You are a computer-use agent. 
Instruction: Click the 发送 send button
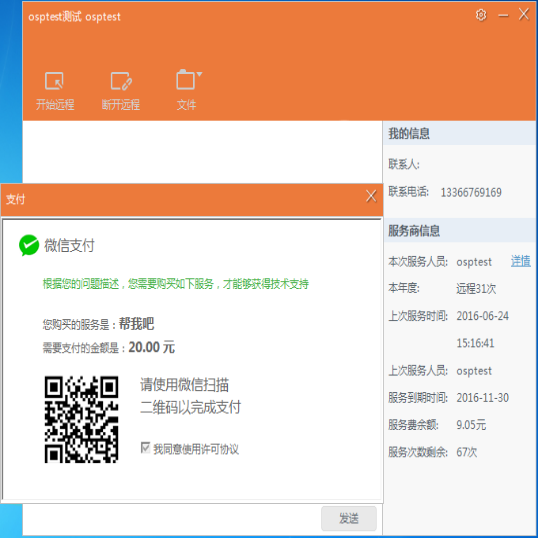point(349,518)
